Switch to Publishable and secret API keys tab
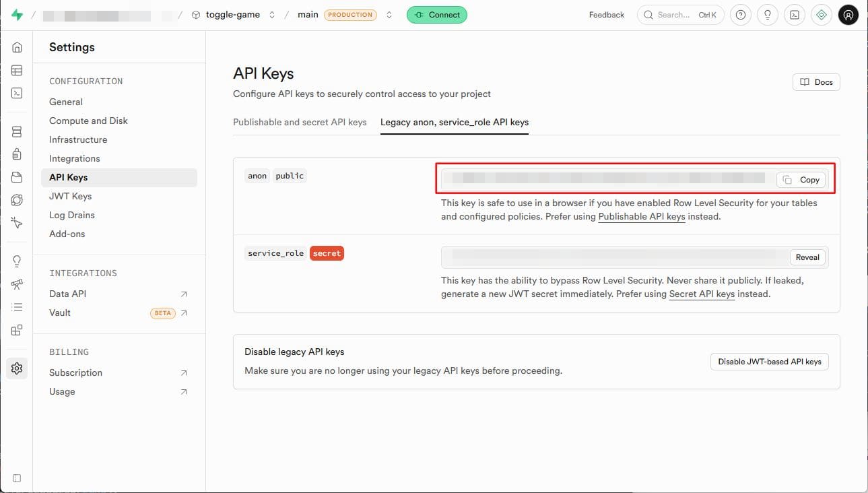 tap(300, 122)
